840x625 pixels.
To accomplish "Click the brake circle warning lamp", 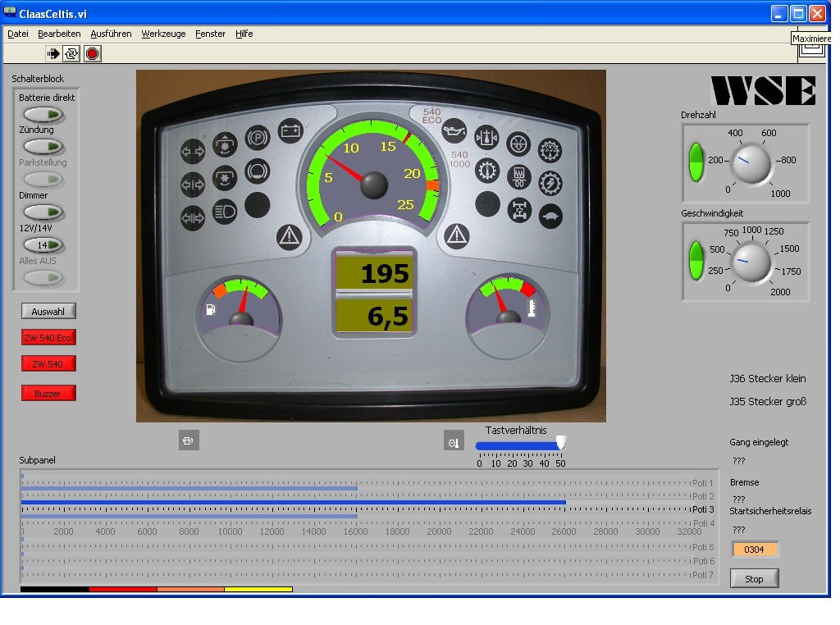I will click(257, 171).
